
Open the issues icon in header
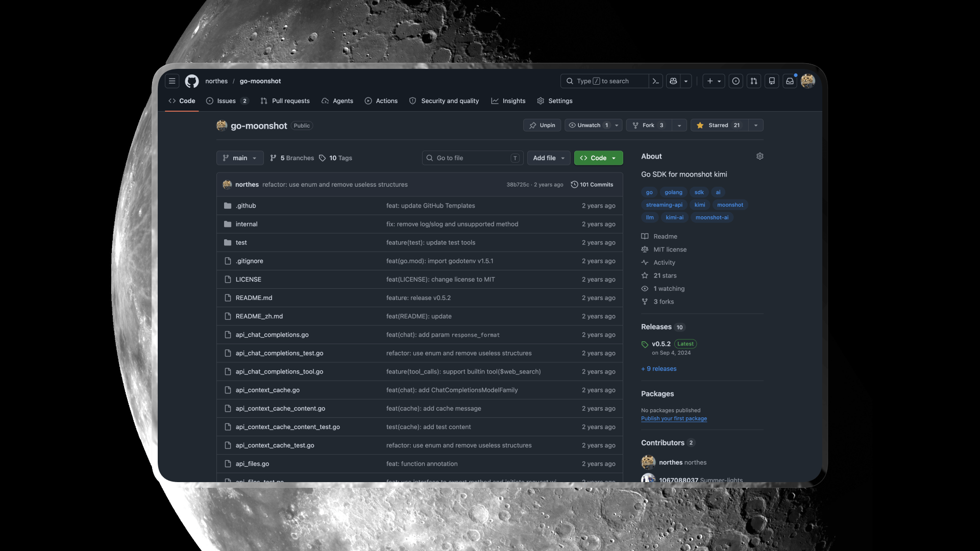(736, 81)
